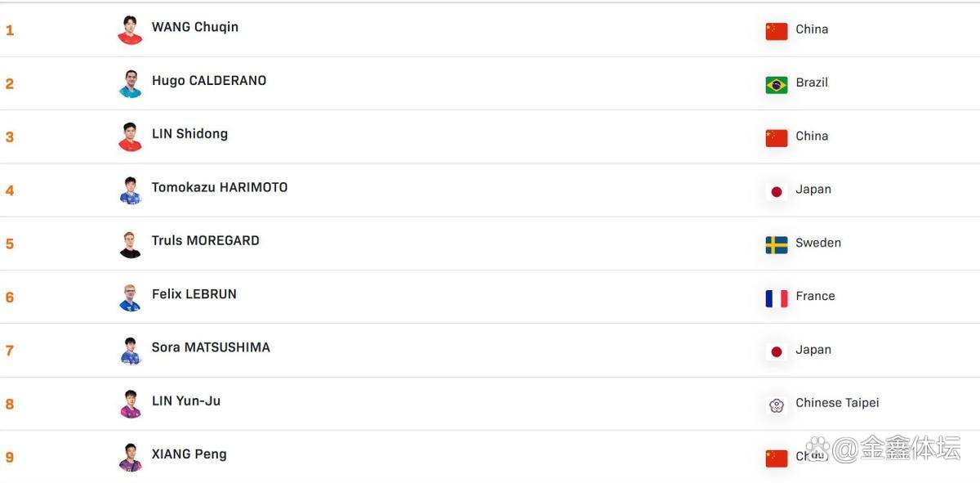The image size is (980, 483).
Task: Click Japan flag in Tomokazu HARIMOTO row
Action: [777, 191]
